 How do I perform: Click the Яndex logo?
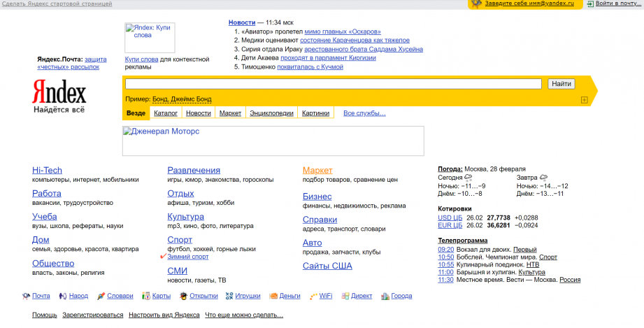(x=59, y=91)
